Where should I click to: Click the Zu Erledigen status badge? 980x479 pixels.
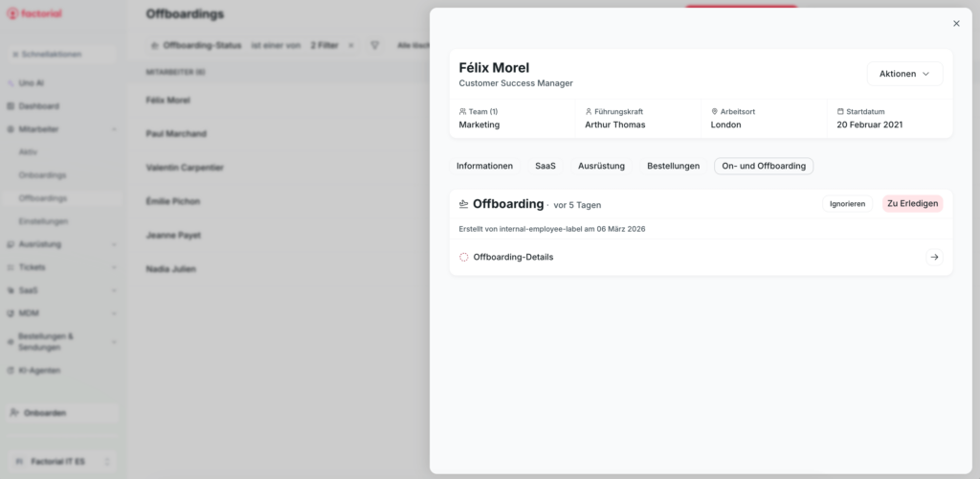(912, 203)
